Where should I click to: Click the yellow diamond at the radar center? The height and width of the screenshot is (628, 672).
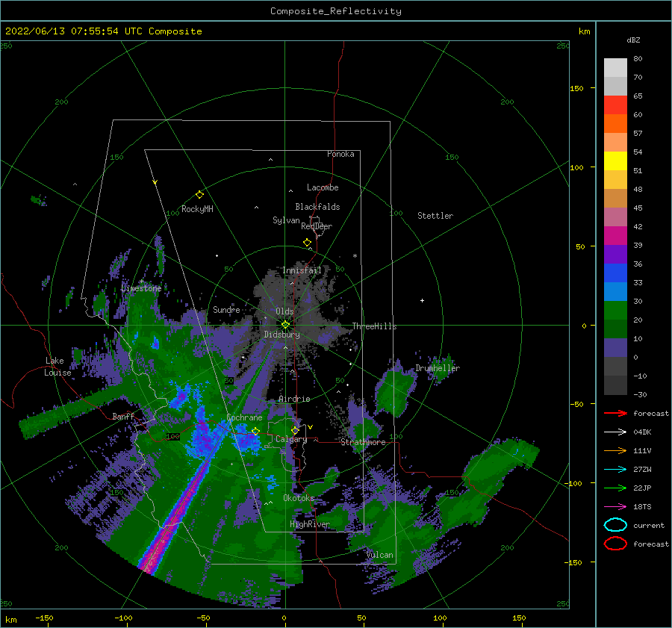(x=285, y=325)
